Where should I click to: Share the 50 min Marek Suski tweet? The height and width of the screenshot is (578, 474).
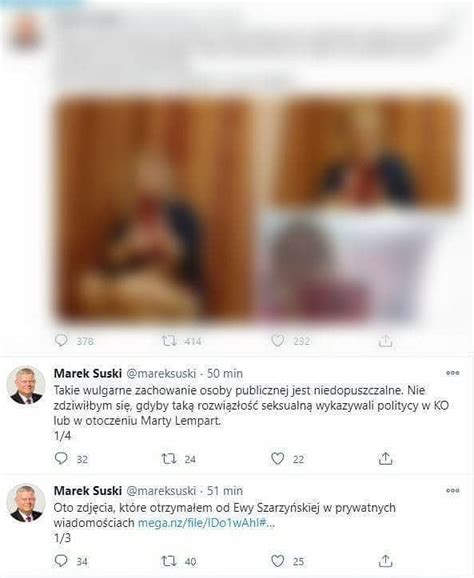click(x=385, y=458)
